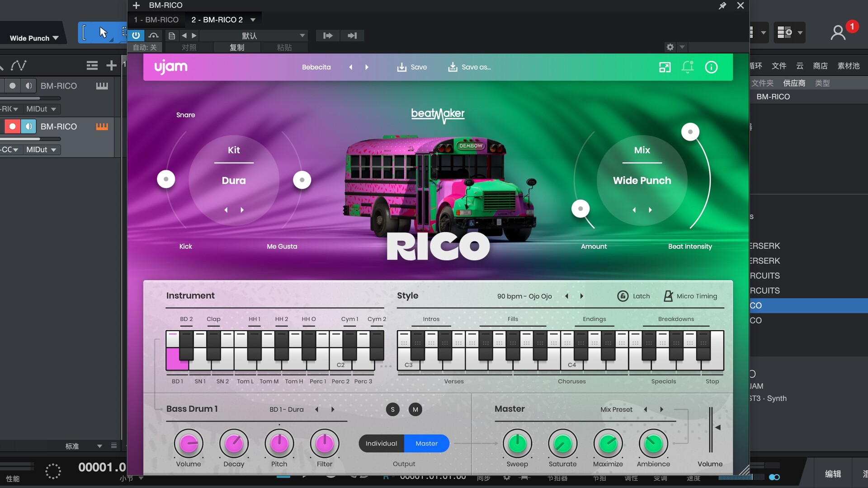Switch to 1 - BM-RICO instance tab
Viewport: 868px width, 488px height.
[156, 20]
